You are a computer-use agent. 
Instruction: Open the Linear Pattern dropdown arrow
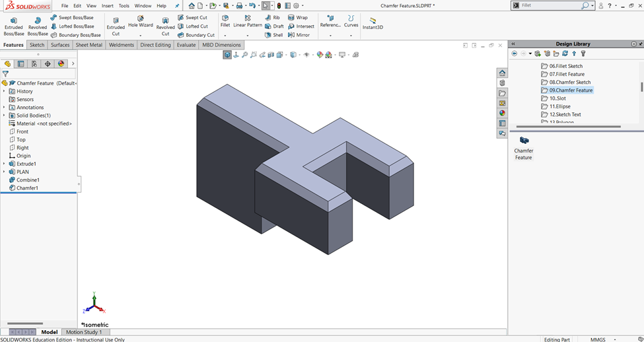pos(248,36)
